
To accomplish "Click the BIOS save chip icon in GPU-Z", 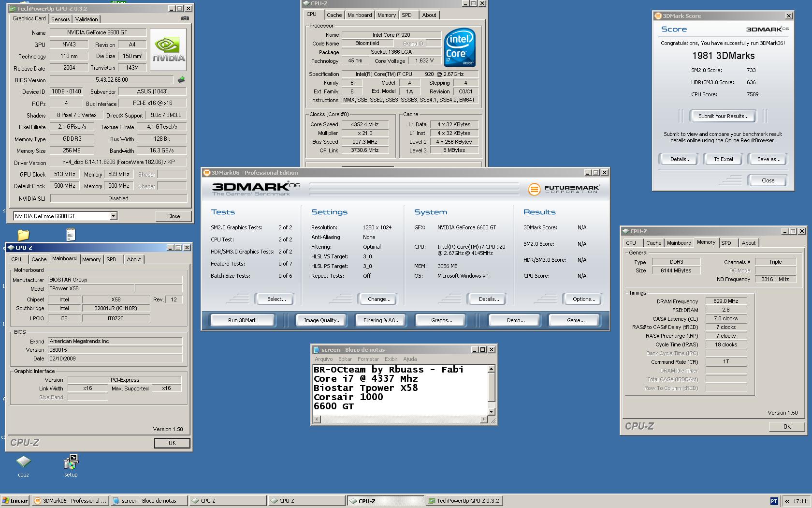I will click(x=181, y=80).
